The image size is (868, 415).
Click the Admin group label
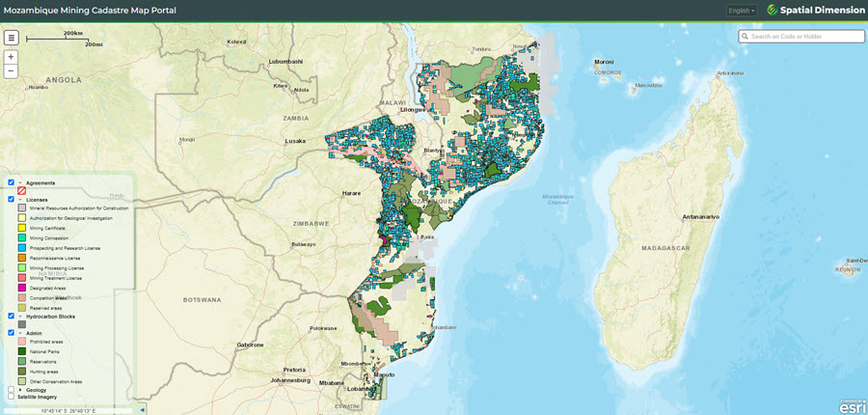(34, 334)
